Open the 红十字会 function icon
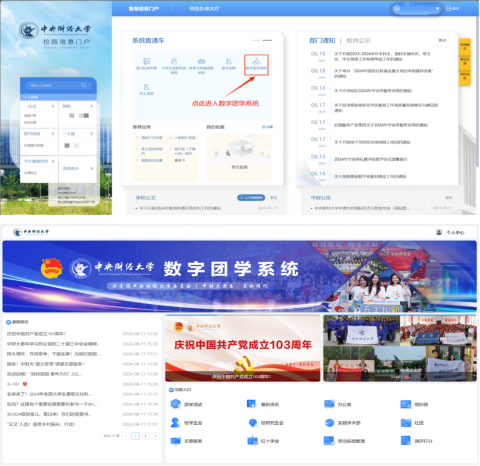 [x=252, y=441]
